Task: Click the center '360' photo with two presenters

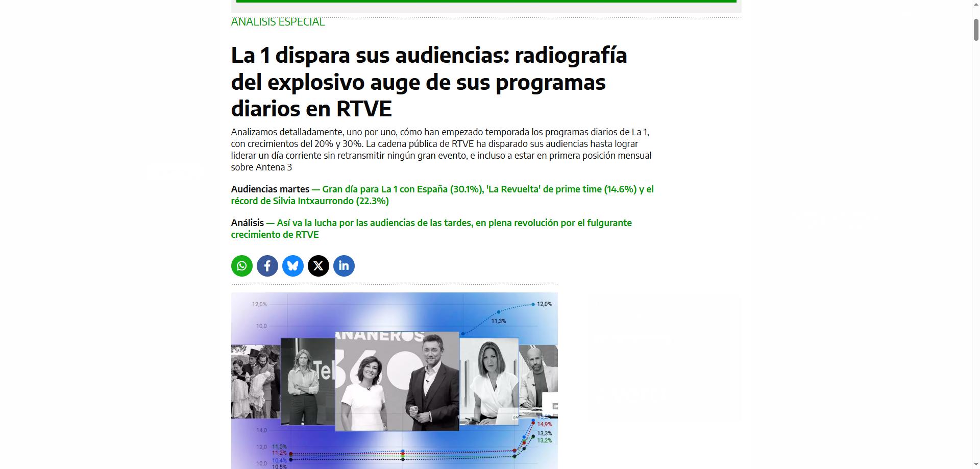Action: coord(397,381)
